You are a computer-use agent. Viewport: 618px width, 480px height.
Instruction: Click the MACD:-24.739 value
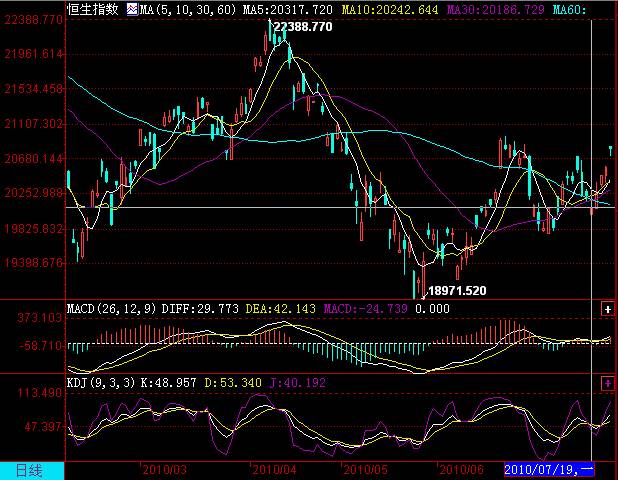365,309
